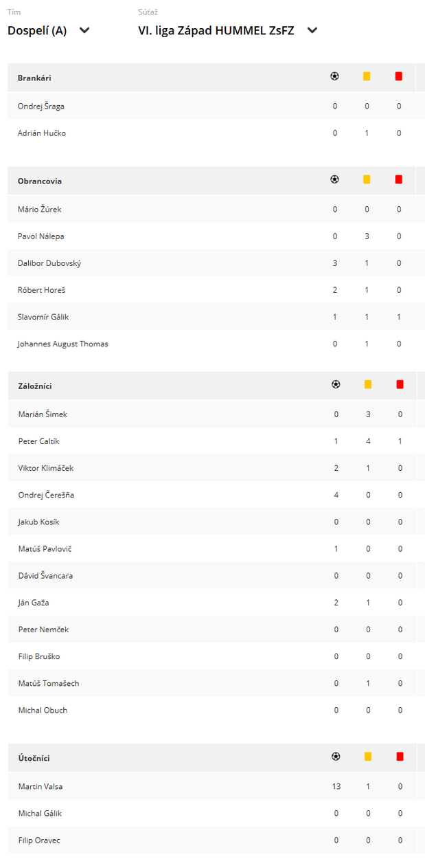Click yellow card icon in Záložníci header

368,384
